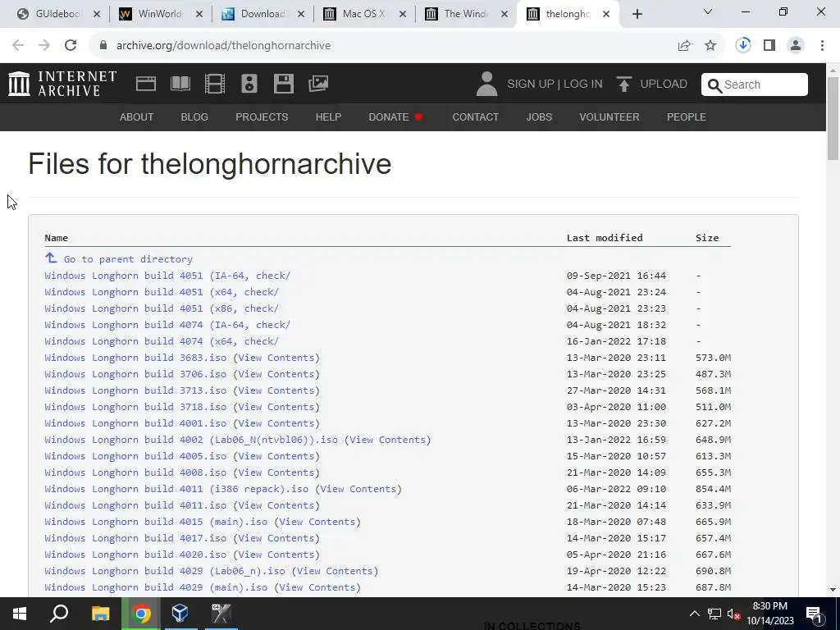The image size is (840, 630).
Task: Open the HELP nav item
Action: coord(328,116)
